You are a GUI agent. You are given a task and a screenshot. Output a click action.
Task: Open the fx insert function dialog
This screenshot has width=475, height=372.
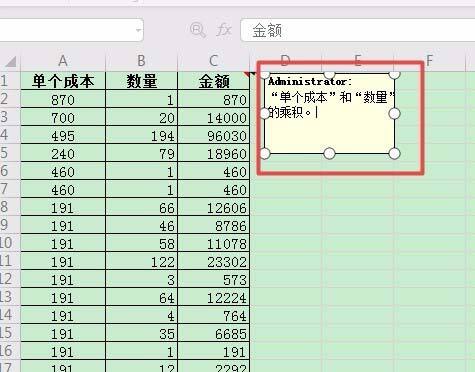coord(224,30)
